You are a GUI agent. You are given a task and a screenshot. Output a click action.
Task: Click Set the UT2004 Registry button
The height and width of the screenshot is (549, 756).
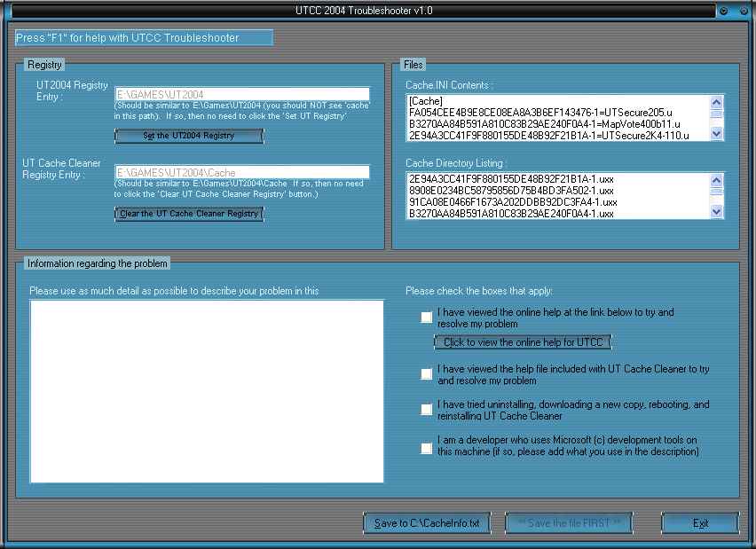[x=189, y=136]
